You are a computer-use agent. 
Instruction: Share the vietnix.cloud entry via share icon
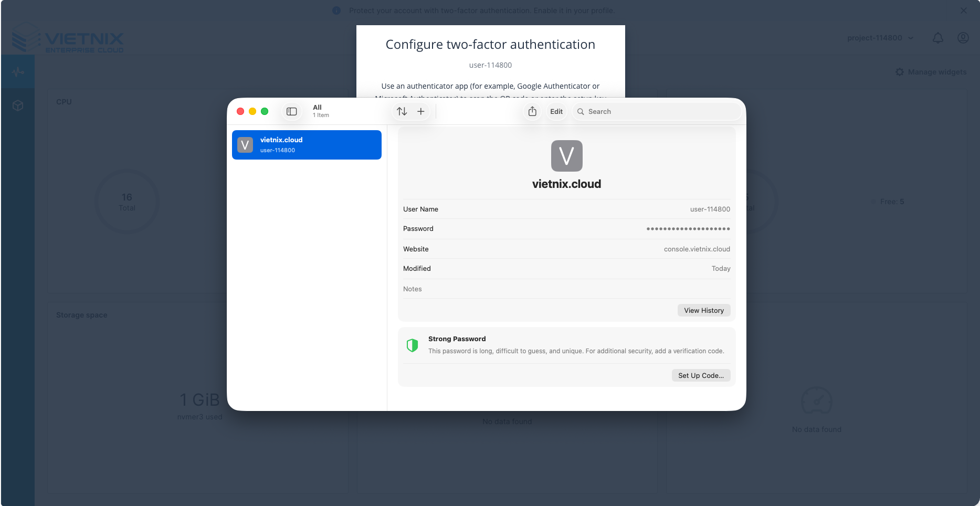pos(532,111)
